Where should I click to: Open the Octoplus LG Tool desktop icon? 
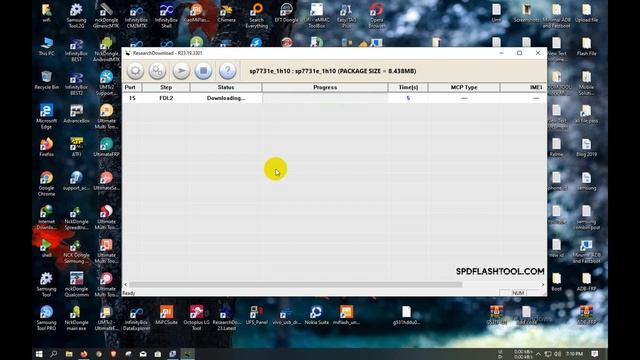click(196, 318)
